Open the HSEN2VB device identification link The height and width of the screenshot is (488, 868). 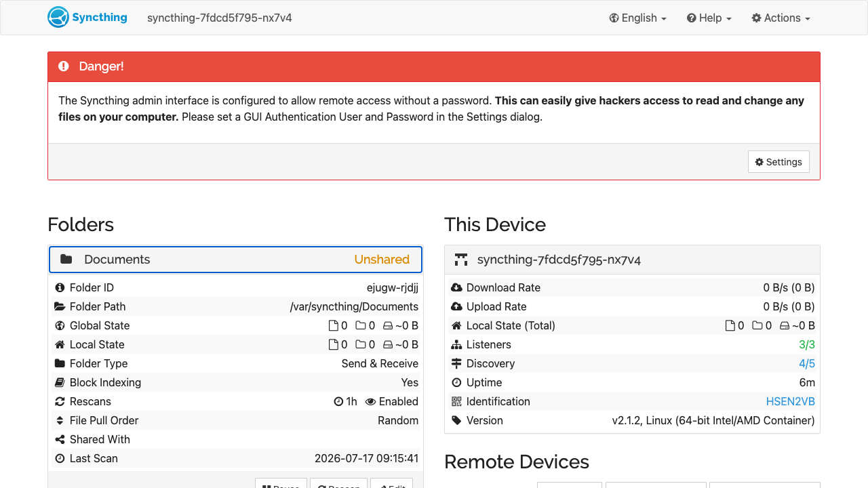[791, 401]
